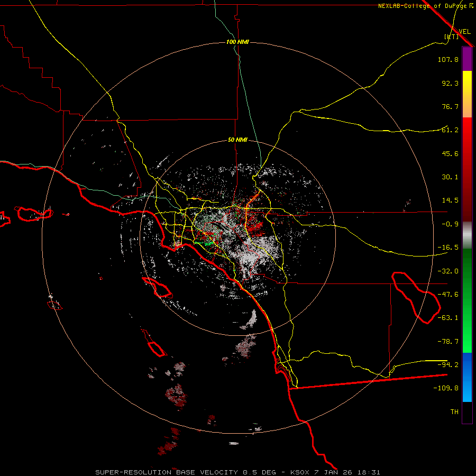Click the 76.7 velocity scale value
Image resolution: width=476 pixels, height=476 pixels.
coord(450,106)
